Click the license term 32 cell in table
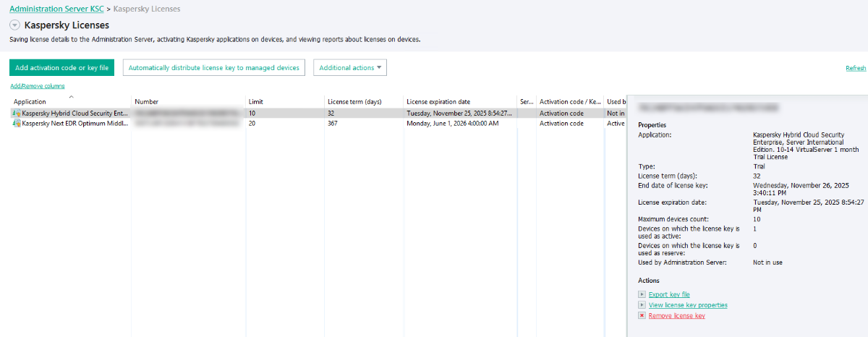Image resolution: width=868 pixels, height=337 pixels. pyautogui.click(x=331, y=114)
